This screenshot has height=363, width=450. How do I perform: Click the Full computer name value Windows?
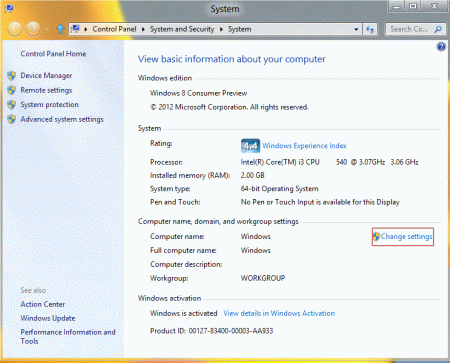click(x=256, y=250)
